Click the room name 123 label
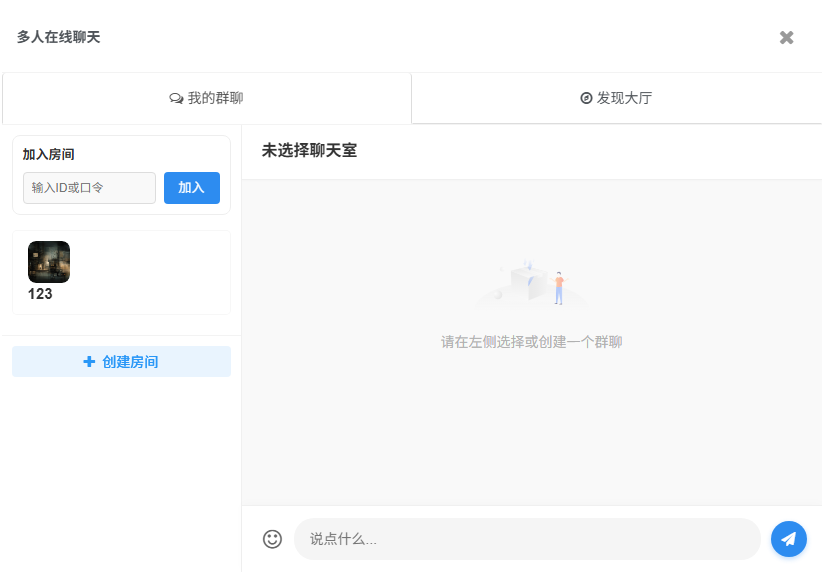828x572 pixels. click(40, 294)
